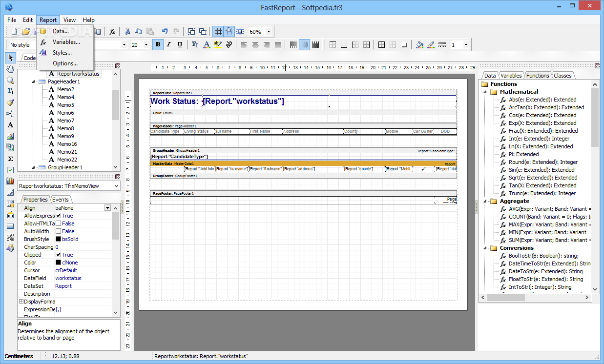Viewport: 604px width, 364px height.
Task: Switch to the Classes tab
Action: [562, 76]
